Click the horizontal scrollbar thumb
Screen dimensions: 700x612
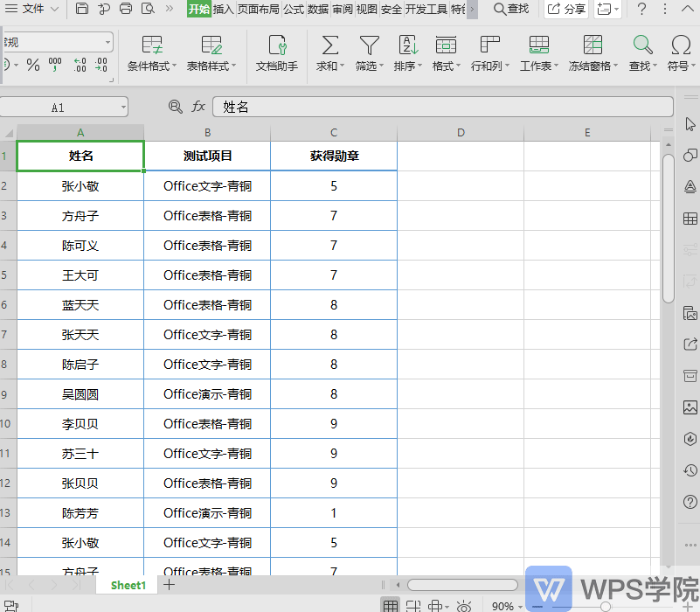tap(462, 585)
